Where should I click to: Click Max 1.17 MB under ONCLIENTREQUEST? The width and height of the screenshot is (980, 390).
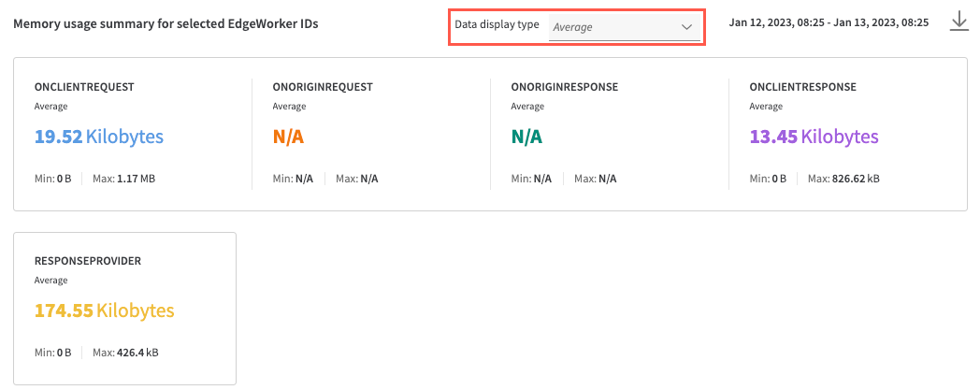pyautogui.click(x=123, y=179)
